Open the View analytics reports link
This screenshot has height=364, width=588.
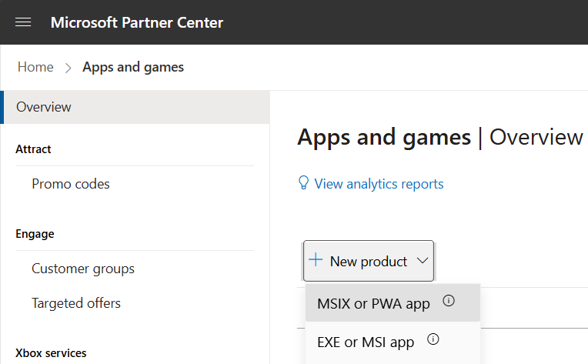[x=379, y=184]
